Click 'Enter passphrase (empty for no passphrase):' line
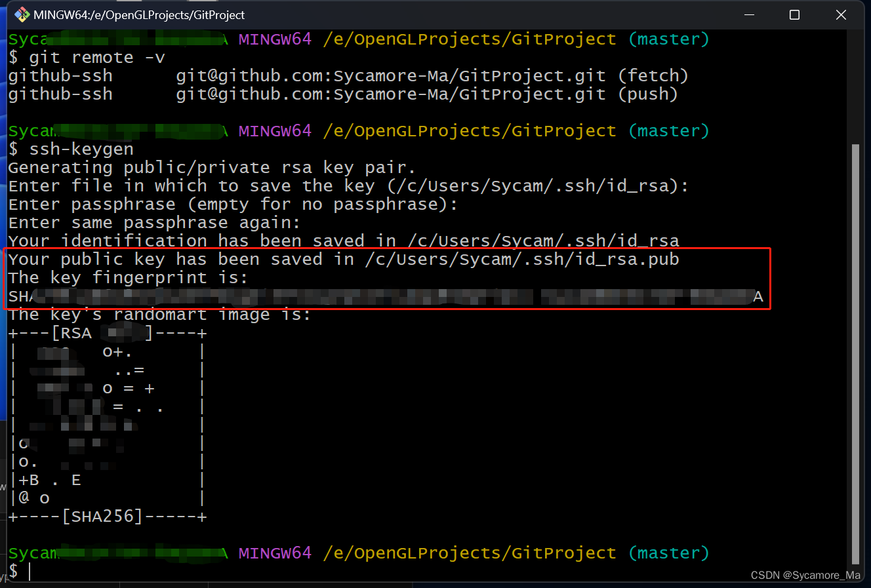 (x=233, y=205)
